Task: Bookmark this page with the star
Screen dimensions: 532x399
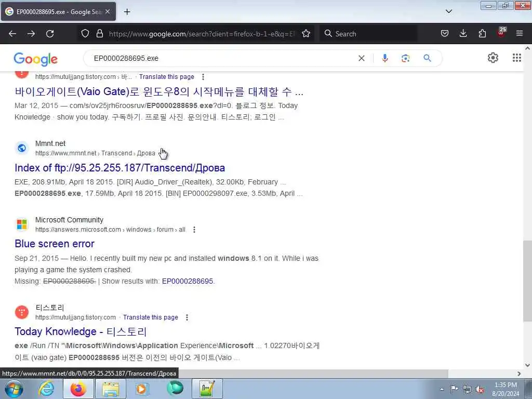Action: tap(306, 34)
